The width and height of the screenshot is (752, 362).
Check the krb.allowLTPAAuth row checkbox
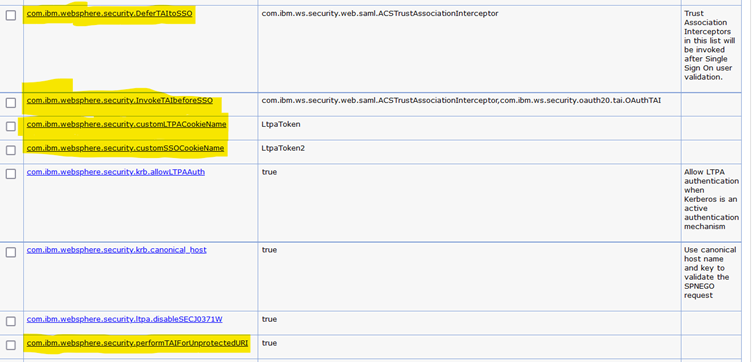[x=11, y=174]
